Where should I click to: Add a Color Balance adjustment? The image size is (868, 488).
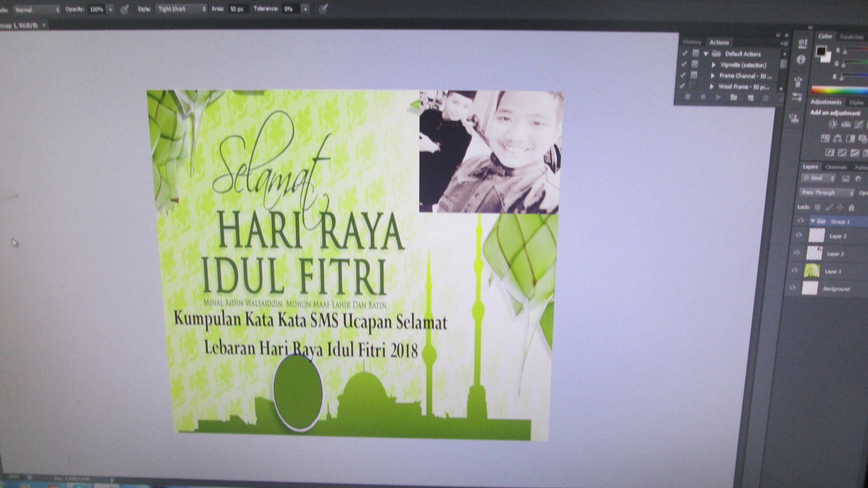pos(837,139)
